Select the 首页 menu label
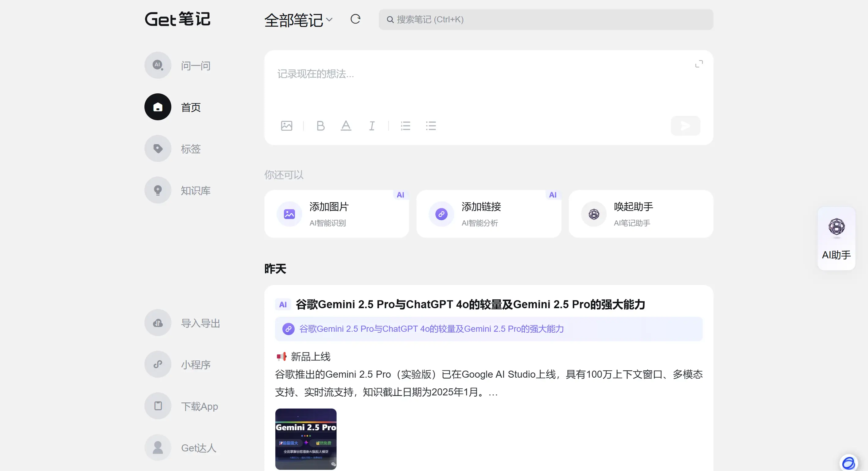Viewport: 868px width, 471px height. 191,107
